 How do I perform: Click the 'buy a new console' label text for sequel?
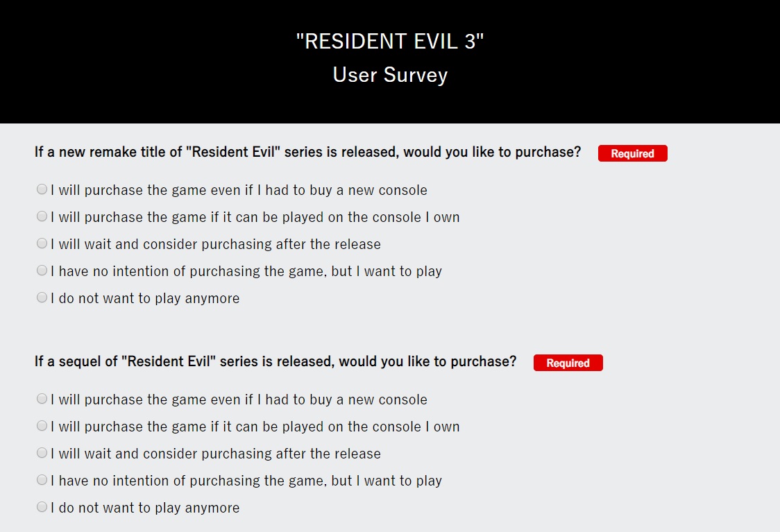[239, 400]
